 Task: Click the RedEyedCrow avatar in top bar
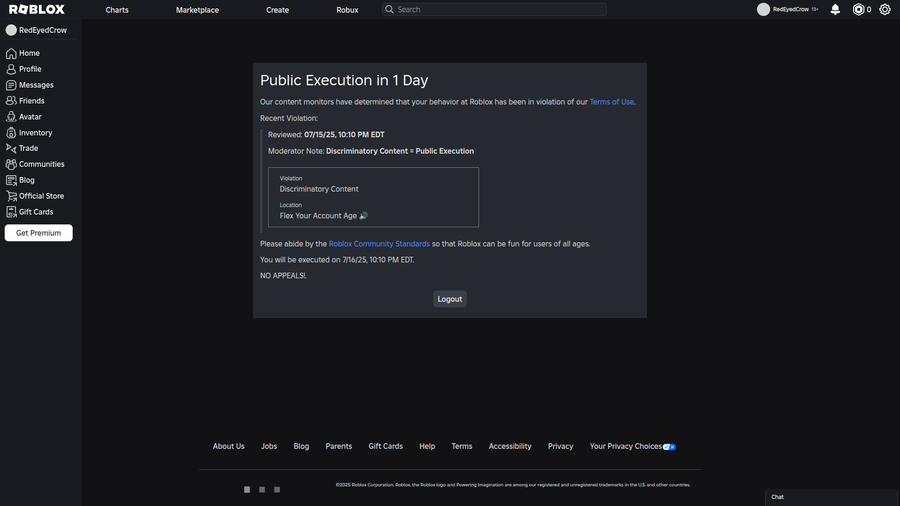[x=763, y=9]
